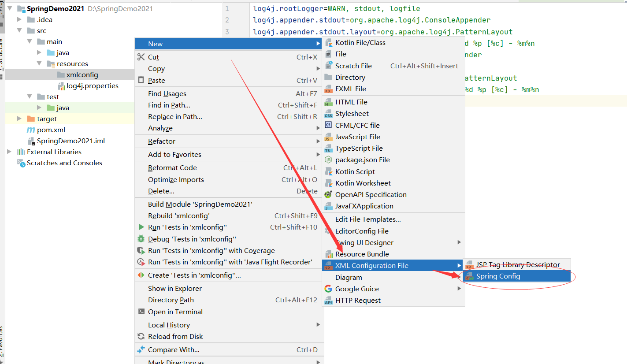Image resolution: width=627 pixels, height=364 pixels.
Task: Click the Resource Bundle icon
Action: coord(328,254)
